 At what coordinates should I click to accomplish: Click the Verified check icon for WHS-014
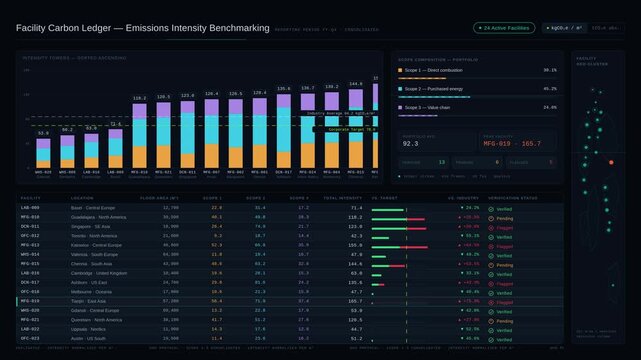[x=491, y=256]
